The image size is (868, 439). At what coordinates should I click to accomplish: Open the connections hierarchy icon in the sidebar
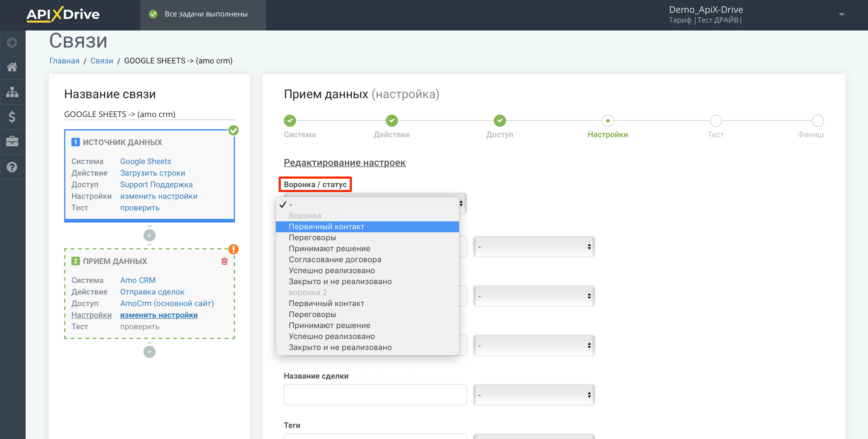[x=12, y=92]
